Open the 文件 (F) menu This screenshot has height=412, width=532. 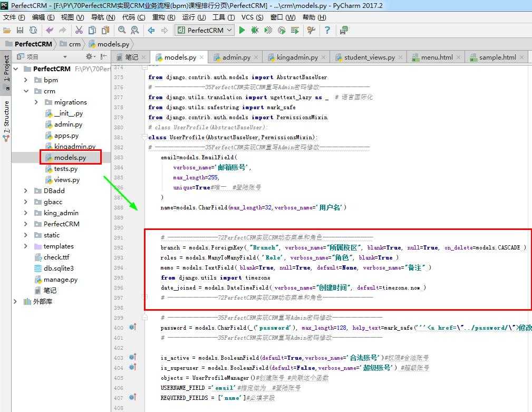coord(14,17)
